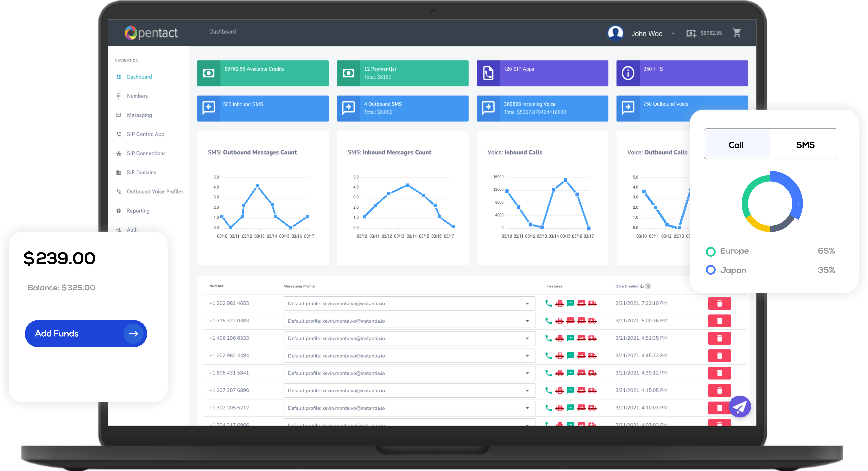
Task: Click the Outbound SMS card icon
Action: (348, 108)
